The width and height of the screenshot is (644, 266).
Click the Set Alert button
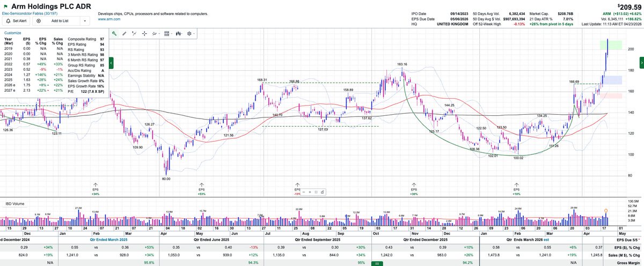click(17, 21)
